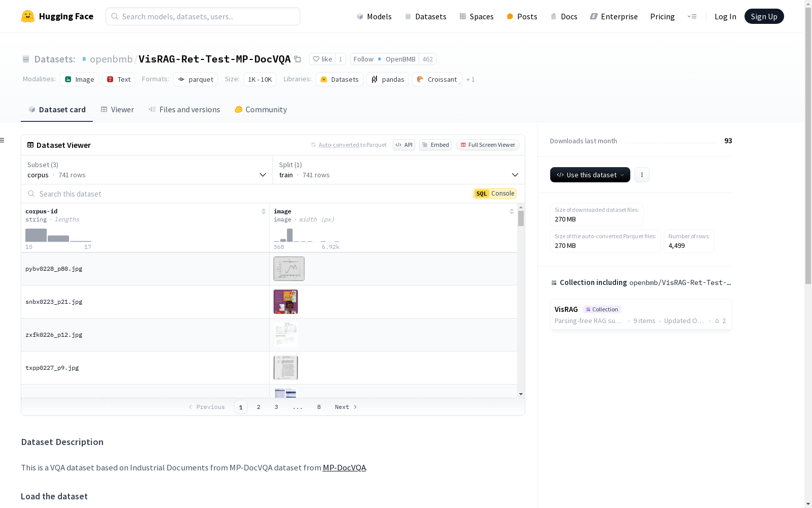Viewport: 812px width, 508px height.
Task: Jump to page 8 of the viewer
Action: tap(319, 407)
